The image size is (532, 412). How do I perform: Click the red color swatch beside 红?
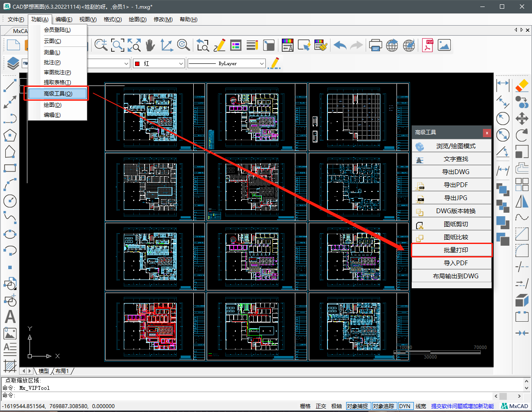click(x=137, y=64)
